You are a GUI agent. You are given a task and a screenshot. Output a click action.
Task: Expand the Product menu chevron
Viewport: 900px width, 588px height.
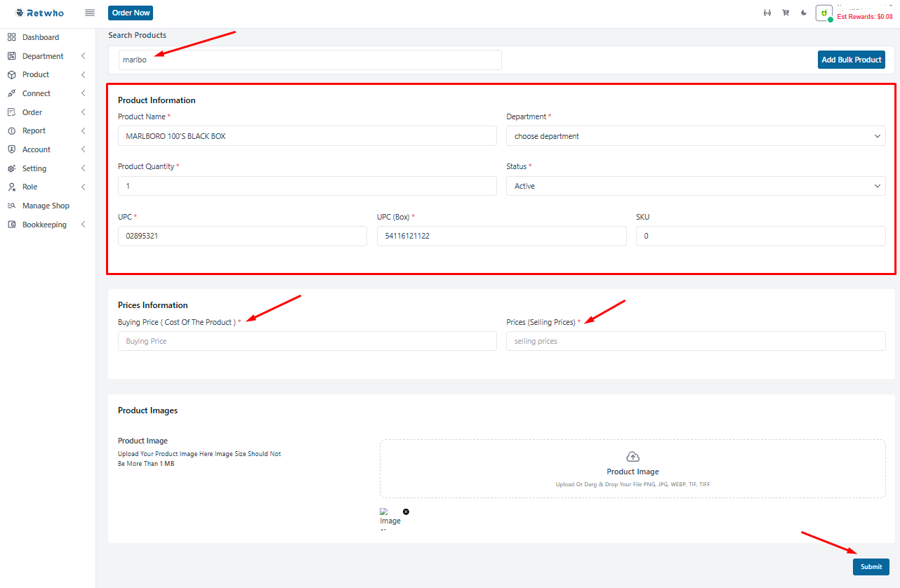pyautogui.click(x=83, y=74)
